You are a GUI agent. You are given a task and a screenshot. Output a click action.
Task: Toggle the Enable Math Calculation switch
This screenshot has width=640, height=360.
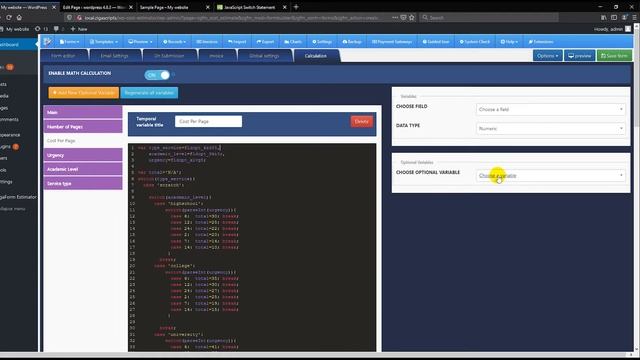[157, 75]
